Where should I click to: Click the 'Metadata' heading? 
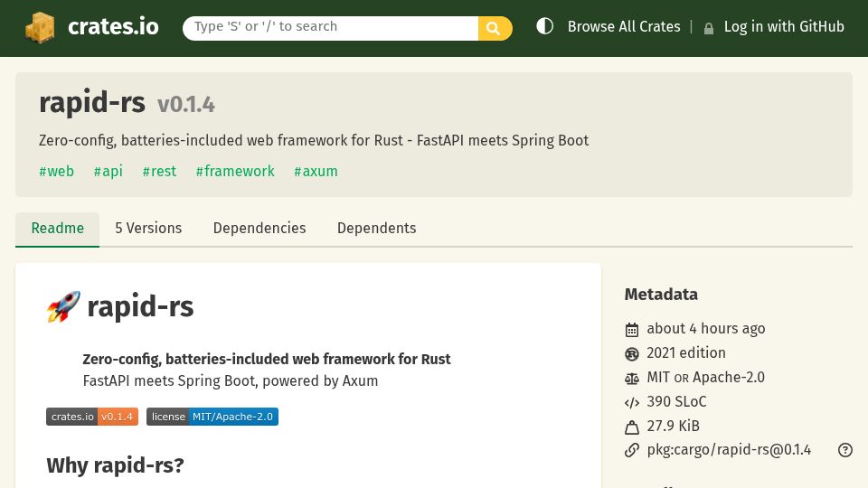(661, 295)
